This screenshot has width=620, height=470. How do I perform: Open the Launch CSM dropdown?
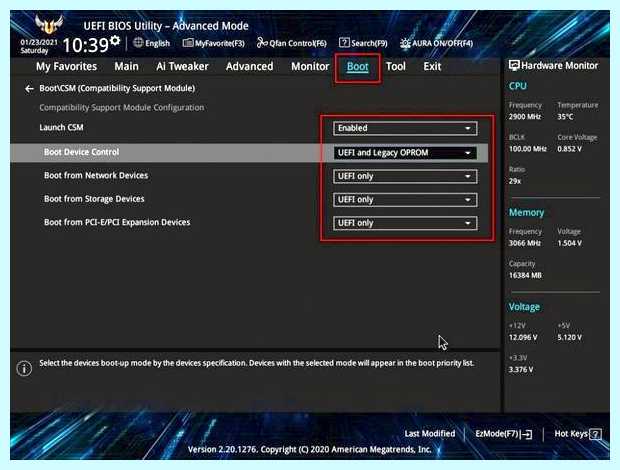click(405, 128)
